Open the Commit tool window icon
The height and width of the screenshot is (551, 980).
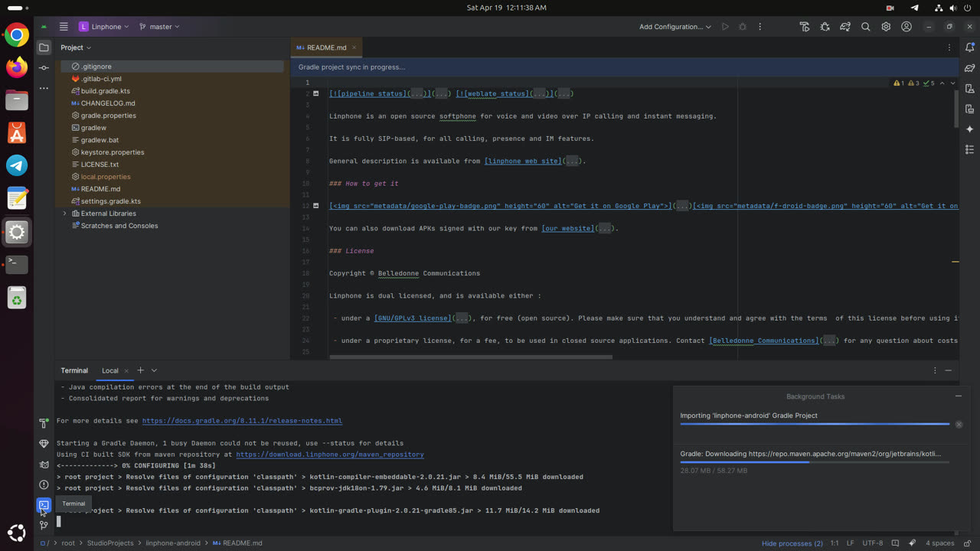44,68
